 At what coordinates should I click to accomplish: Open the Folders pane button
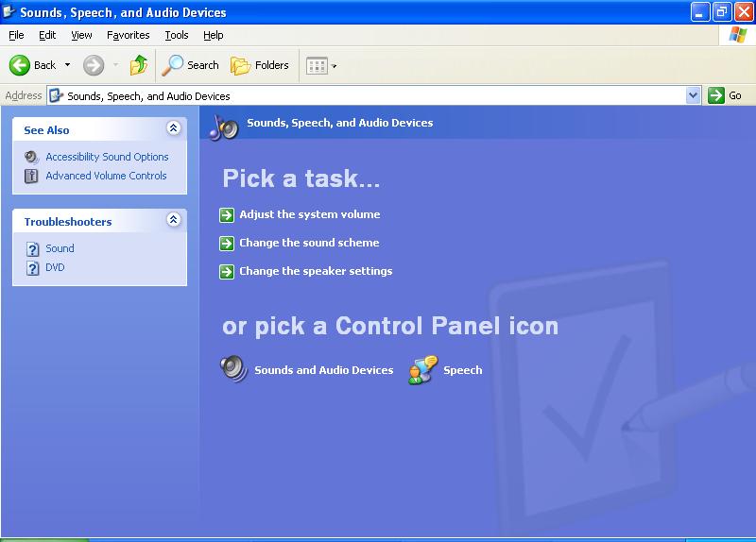pyautogui.click(x=259, y=65)
